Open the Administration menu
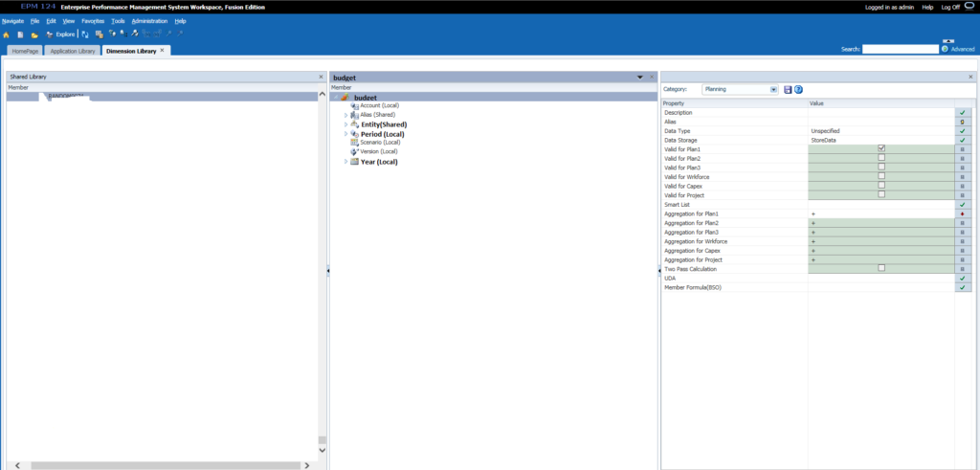This screenshot has width=980, height=470. tap(149, 20)
